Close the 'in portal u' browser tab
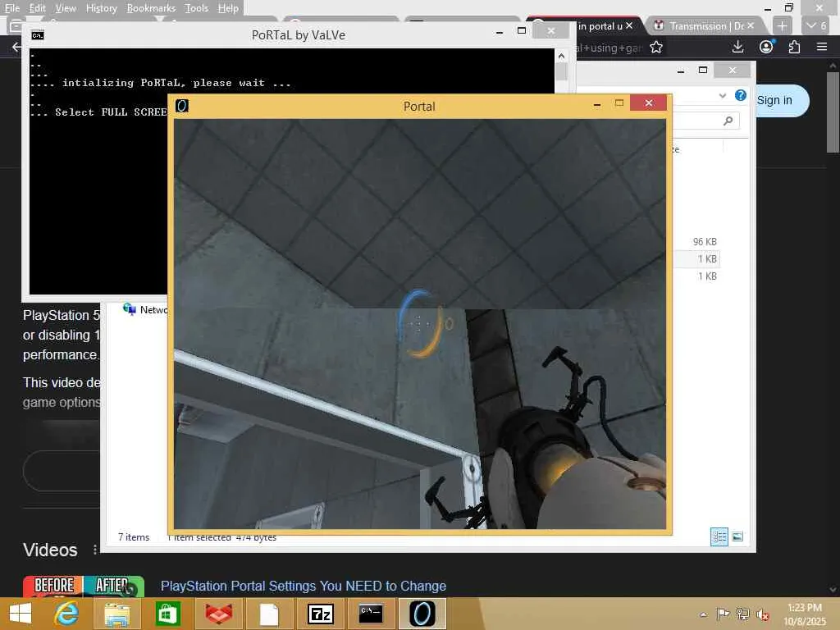 coord(629,25)
